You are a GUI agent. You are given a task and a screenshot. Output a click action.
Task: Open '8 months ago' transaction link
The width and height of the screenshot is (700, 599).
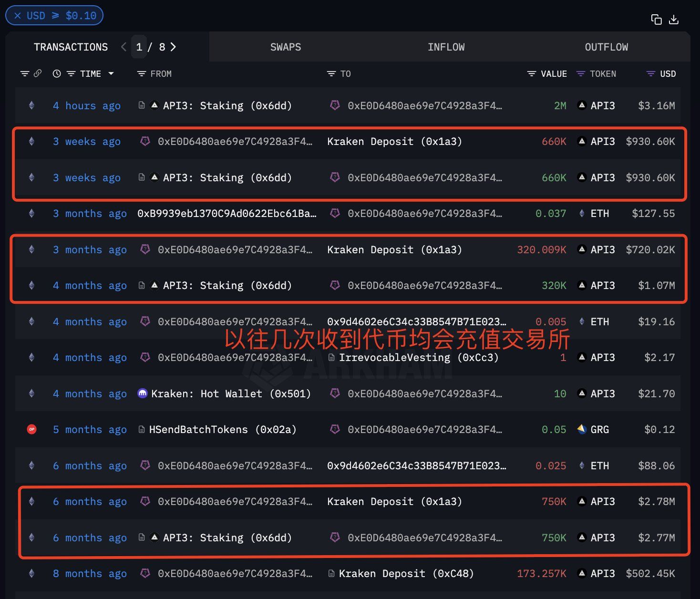click(x=90, y=574)
